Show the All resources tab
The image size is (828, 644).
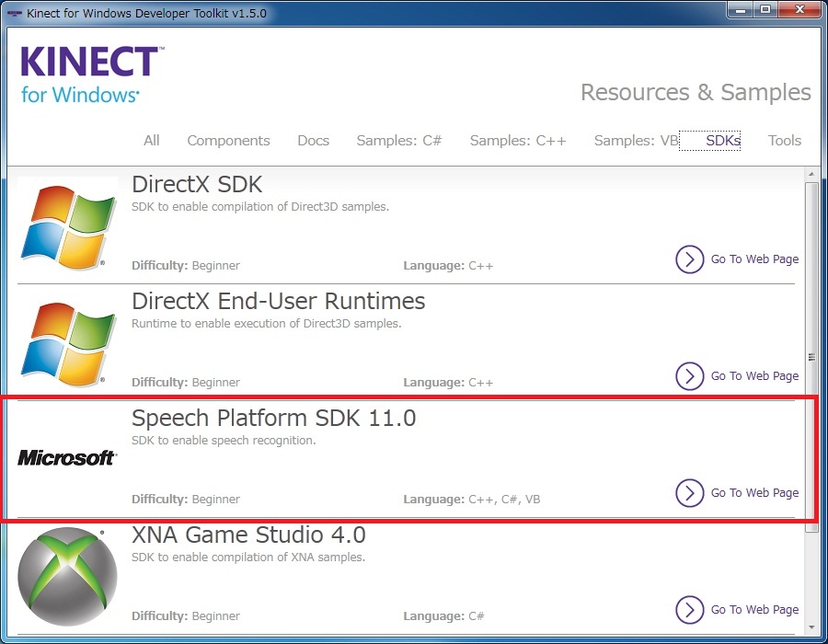152,141
